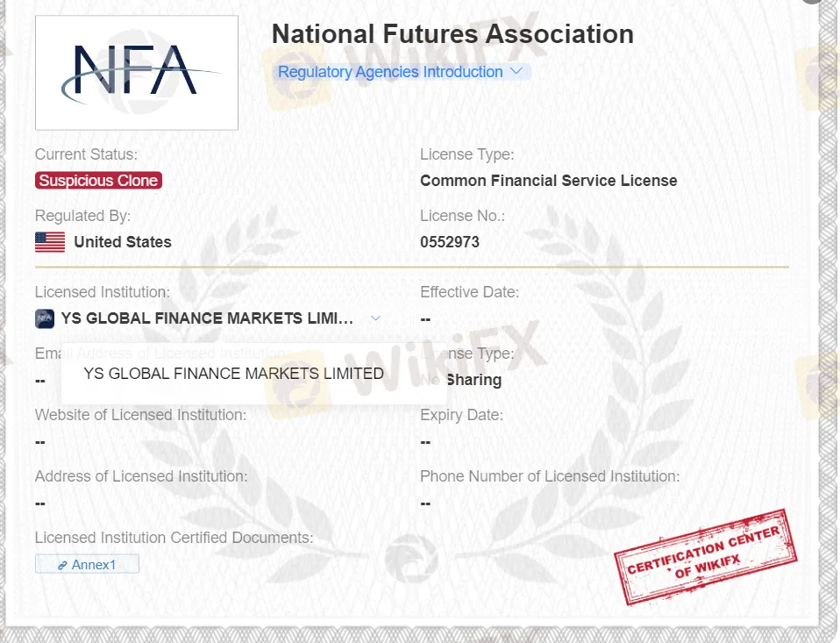Click the United States flag icon

(x=50, y=241)
